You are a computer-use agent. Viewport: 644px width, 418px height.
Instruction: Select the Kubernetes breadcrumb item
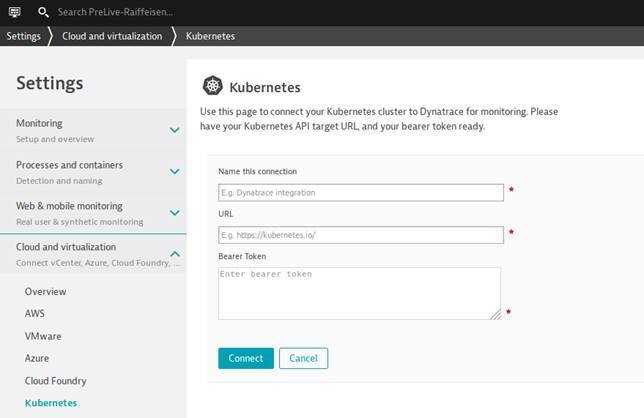210,36
